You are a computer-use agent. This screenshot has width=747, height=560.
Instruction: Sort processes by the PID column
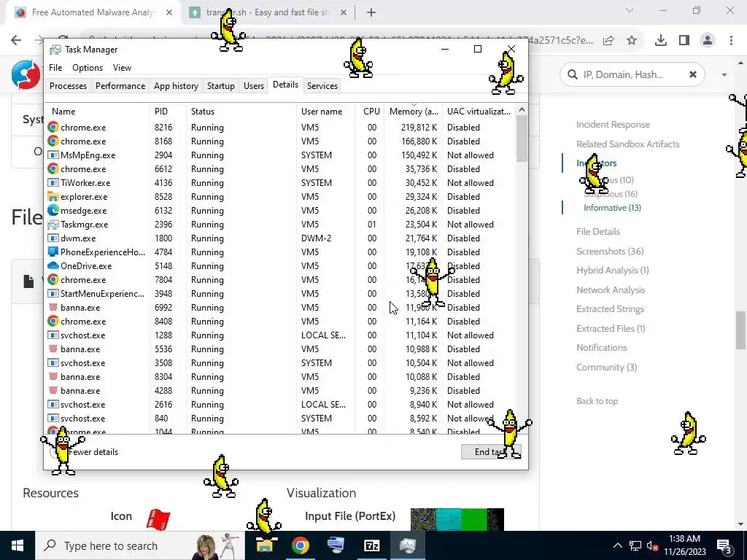click(x=169, y=112)
